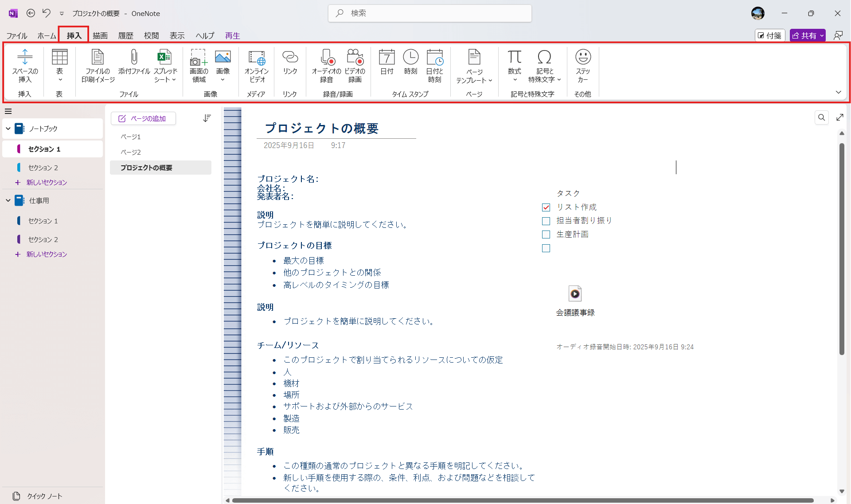851x504 pixels.
Task: Check the 生産計画 task checkbox
Action: pyautogui.click(x=546, y=234)
